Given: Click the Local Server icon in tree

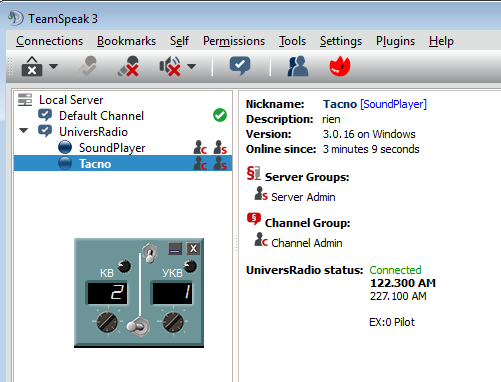Looking at the screenshot, I should click(25, 100).
